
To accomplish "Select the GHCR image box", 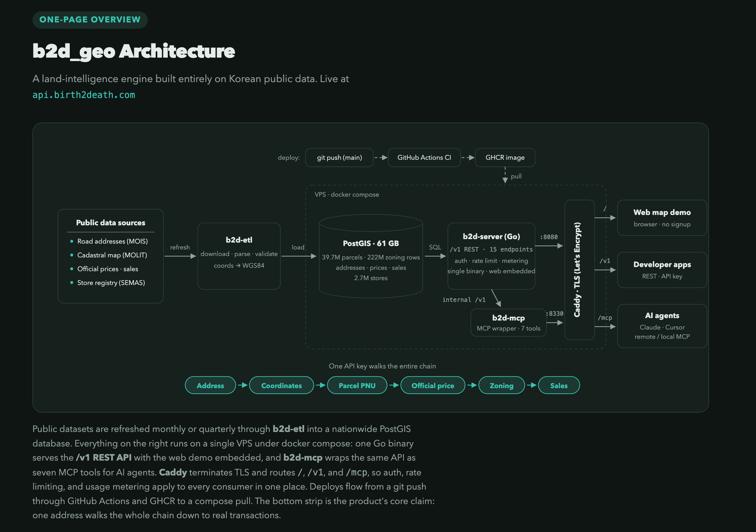I will (505, 158).
